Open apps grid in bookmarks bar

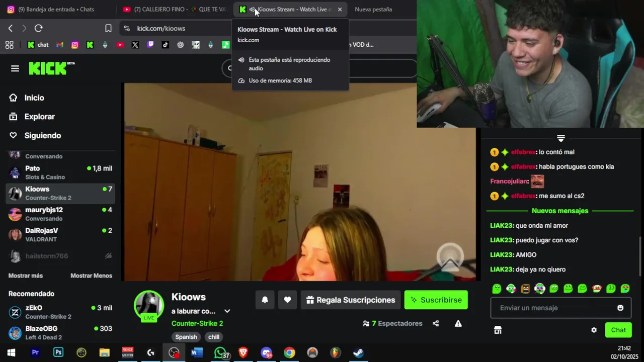coord(9,45)
